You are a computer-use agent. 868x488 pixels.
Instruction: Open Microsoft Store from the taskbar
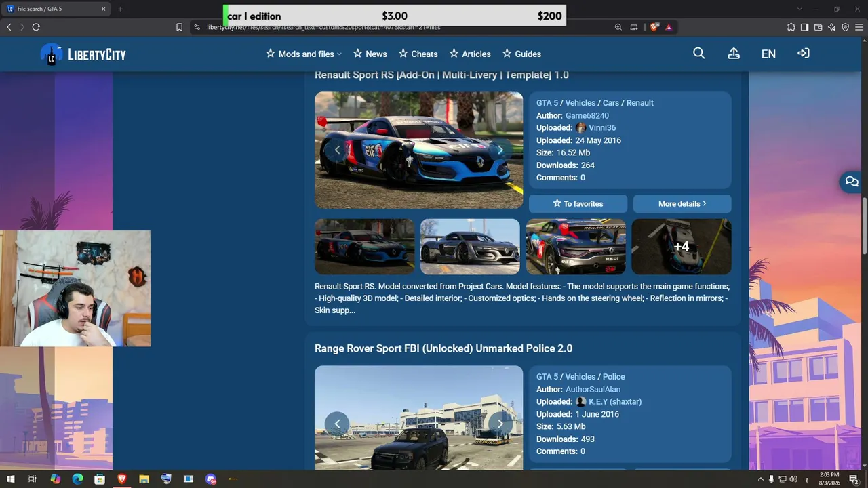point(100,479)
